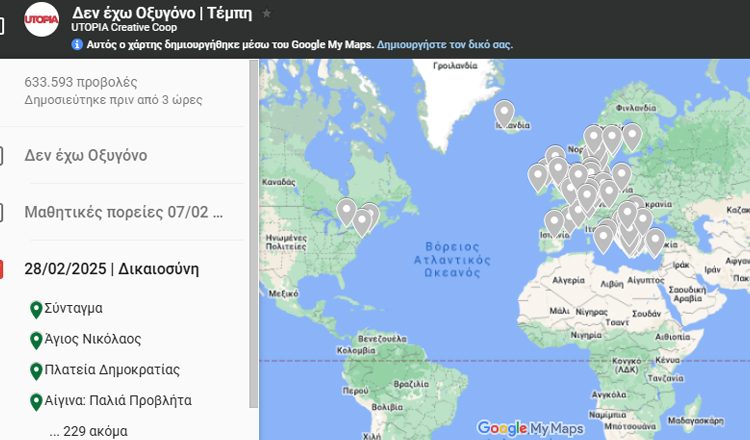The image size is (750, 440).
Task: Select the Σύνταγμα location entry
Action: click(x=73, y=309)
